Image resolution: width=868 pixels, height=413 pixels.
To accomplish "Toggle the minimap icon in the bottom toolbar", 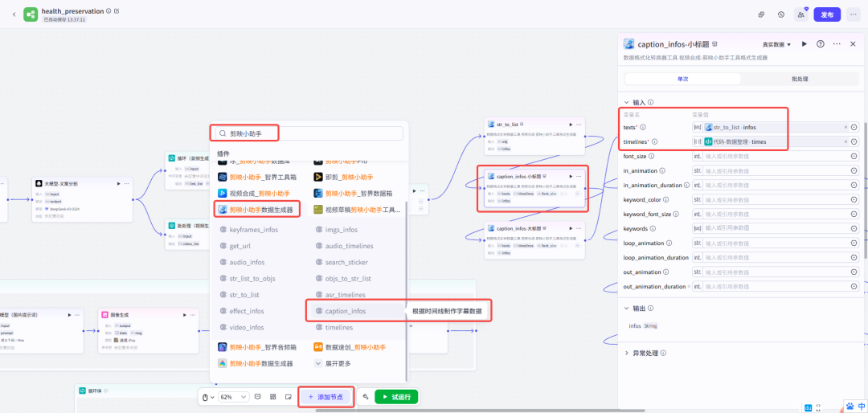I will coord(289,397).
